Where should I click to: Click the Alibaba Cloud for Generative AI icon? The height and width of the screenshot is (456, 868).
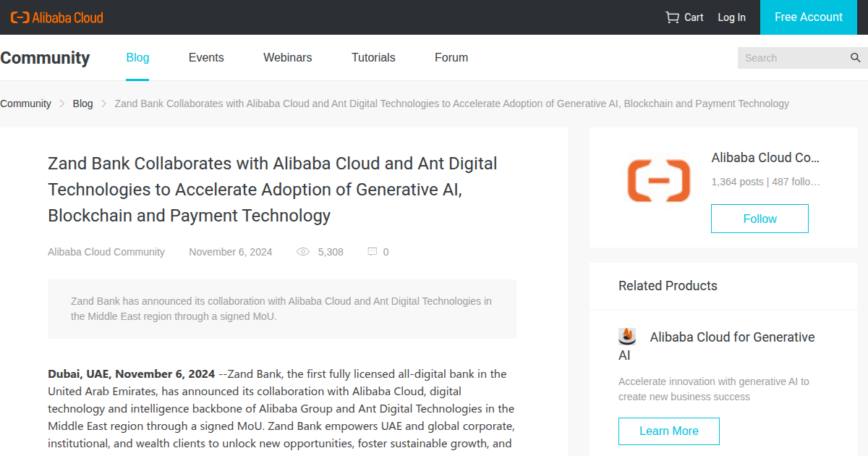tap(626, 336)
